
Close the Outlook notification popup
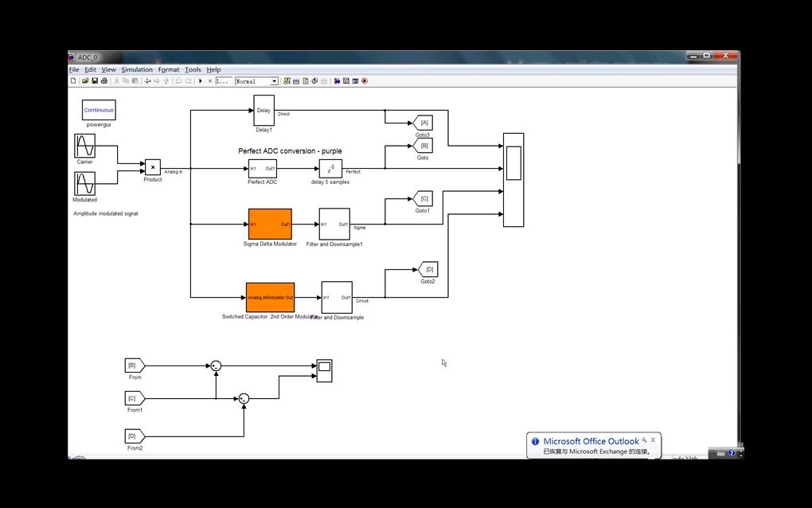653,440
